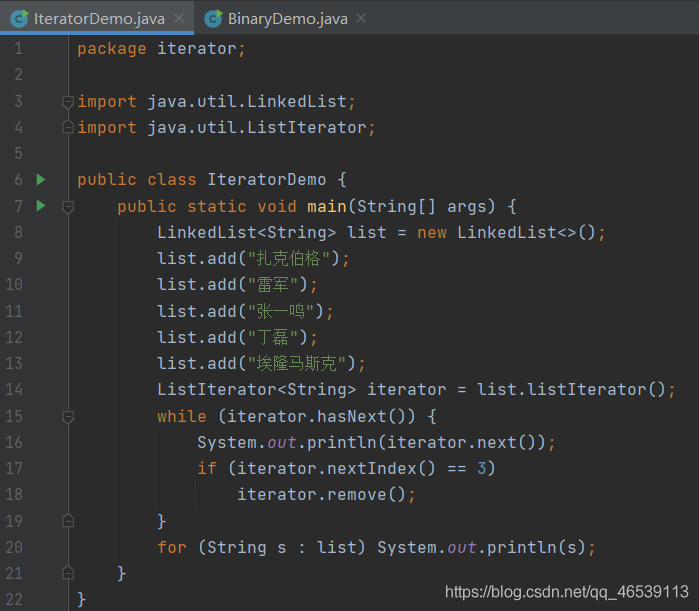Click the 'package' keyword on line 1

112,49
